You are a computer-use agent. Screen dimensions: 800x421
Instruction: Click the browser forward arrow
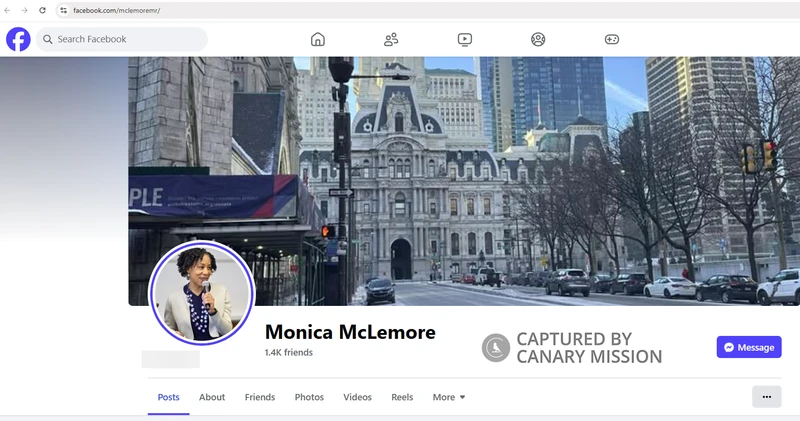pyautogui.click(x=24, y=10)
